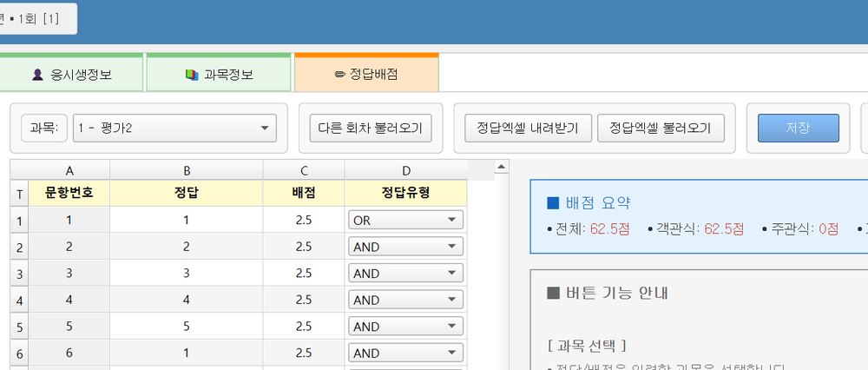This screenshot has width=868, height=370.
Task: Click the 정답엑셀 불러오기 button
Action: [661, 128]
